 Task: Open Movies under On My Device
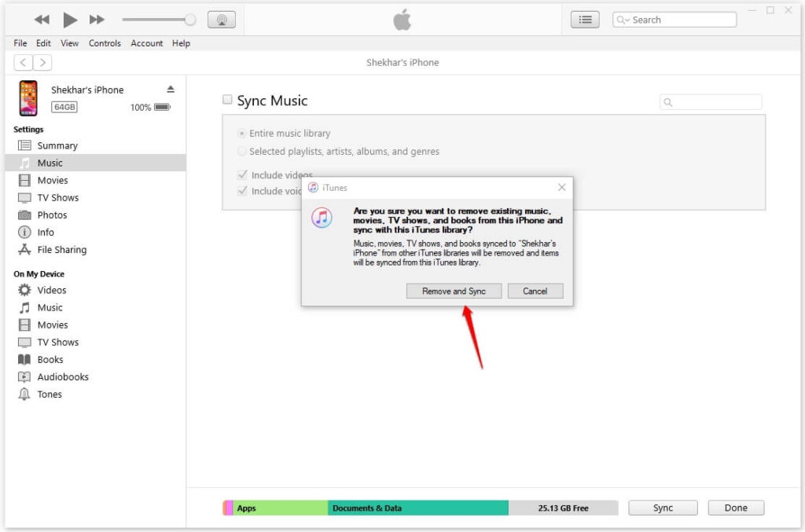pos(95,325)
